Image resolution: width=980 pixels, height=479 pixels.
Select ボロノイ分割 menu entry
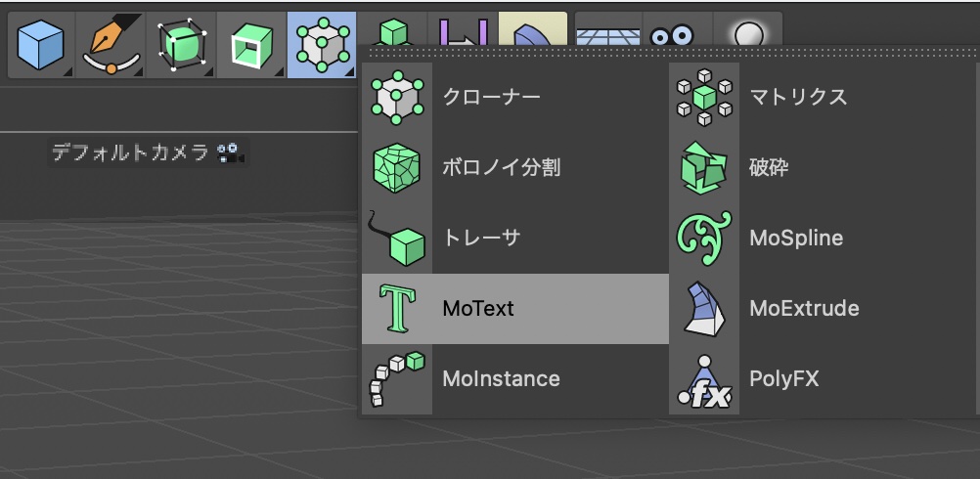click(x=515, y=168)
